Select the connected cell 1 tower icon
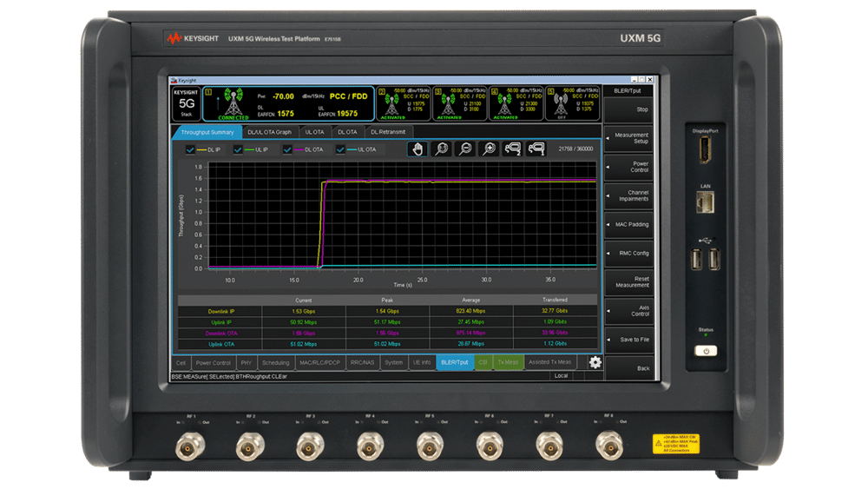868x489 pixels. (x=233, y=102)
